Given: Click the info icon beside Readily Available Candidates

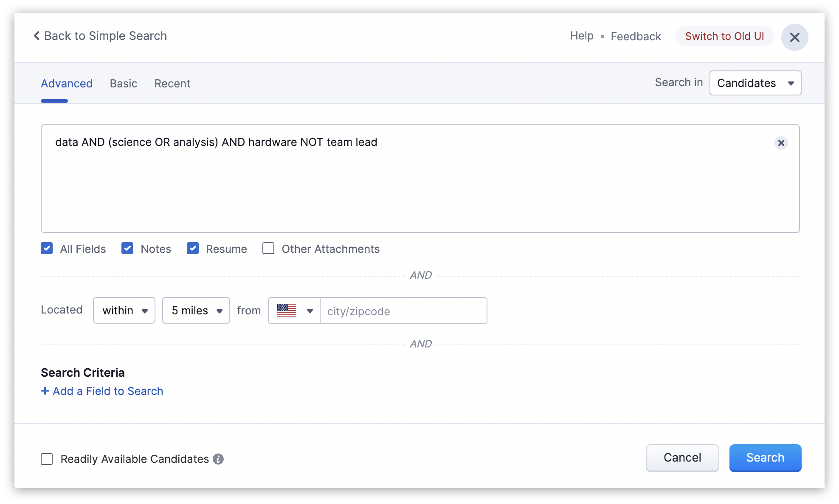Looking at the screenshot, I should (218, 459).
